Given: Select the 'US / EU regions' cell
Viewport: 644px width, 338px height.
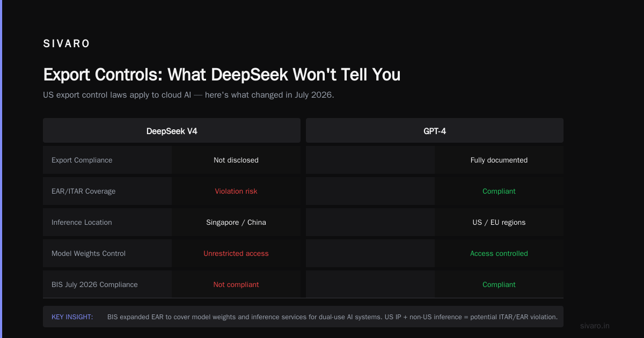Looking at the screenshot, I should click(499, 222).
